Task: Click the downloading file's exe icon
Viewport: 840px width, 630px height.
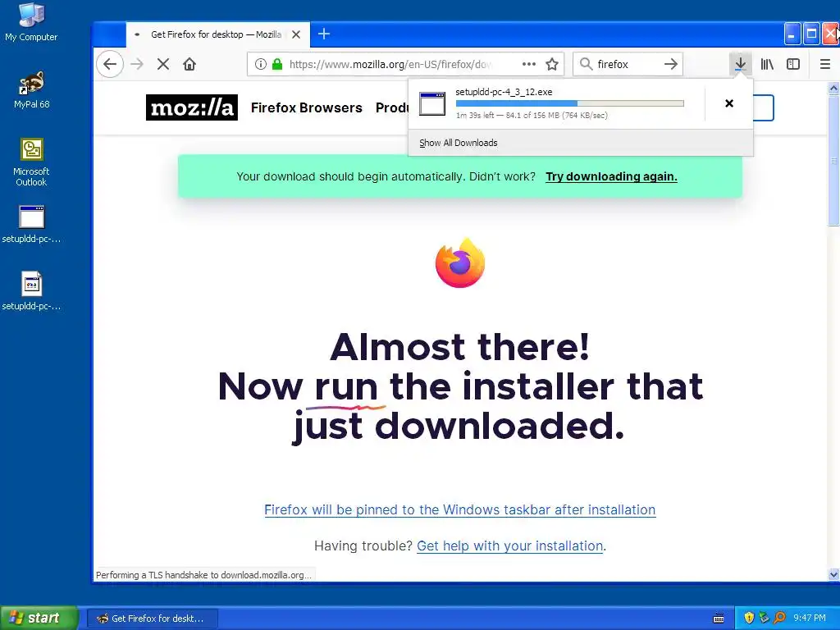Action: coord(432,103)
